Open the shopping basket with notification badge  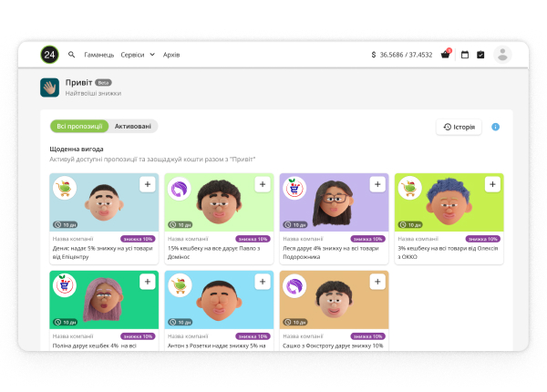tap(445, 55)
